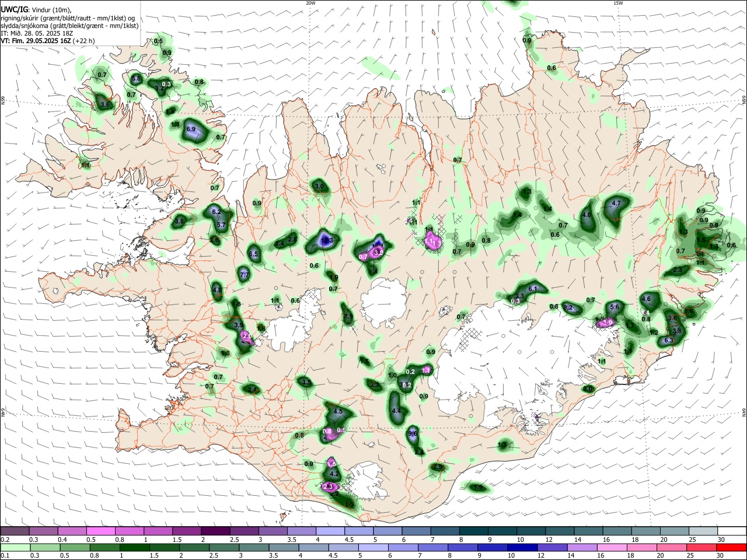747x560 pixels.
Task: Click the 'UWC/IG: Vindur (10m)' title text
Action: click(36, 10)
